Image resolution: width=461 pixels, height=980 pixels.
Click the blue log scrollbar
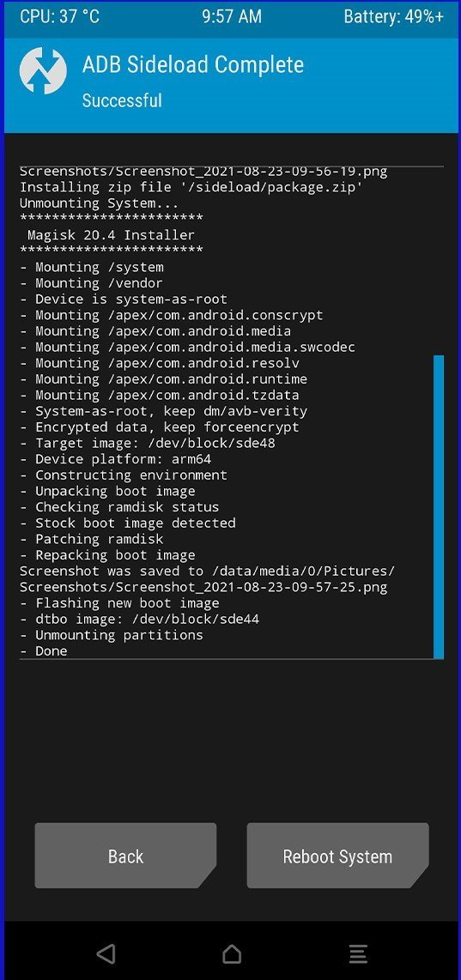pos(439,507)
